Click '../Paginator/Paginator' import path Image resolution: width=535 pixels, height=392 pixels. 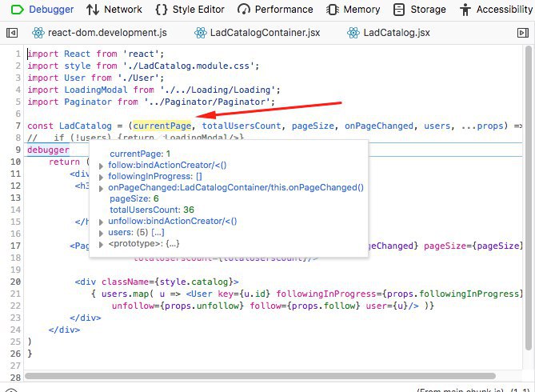coord(207,102)
